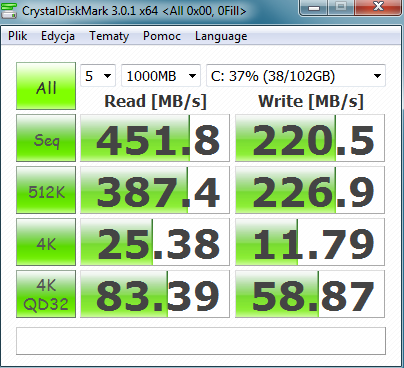Screen dimensions: 404x368
Task: Click the empty comment field at bottom
Action: 201,341
